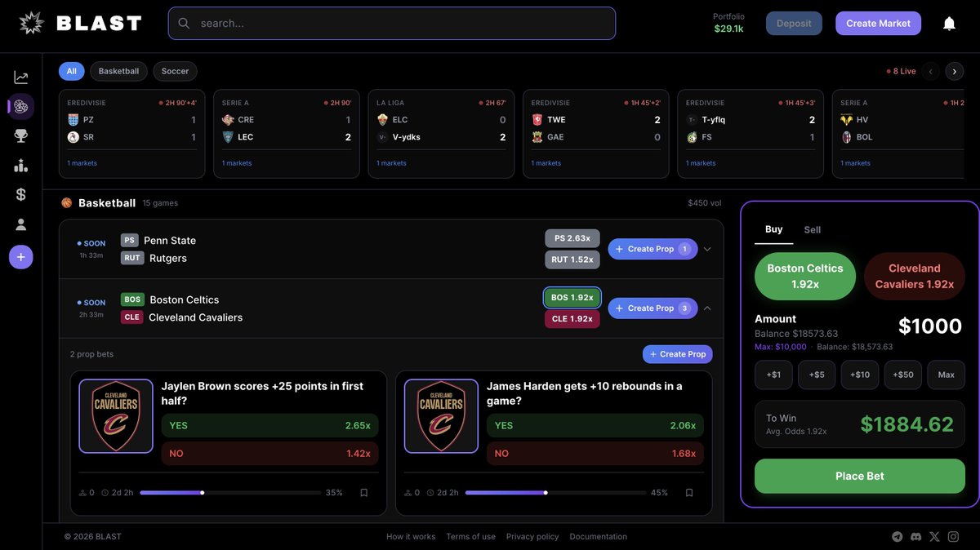
Task: Create Prop for Boston Celtics game
Action: pyautogui.click(x=653, y=308)
